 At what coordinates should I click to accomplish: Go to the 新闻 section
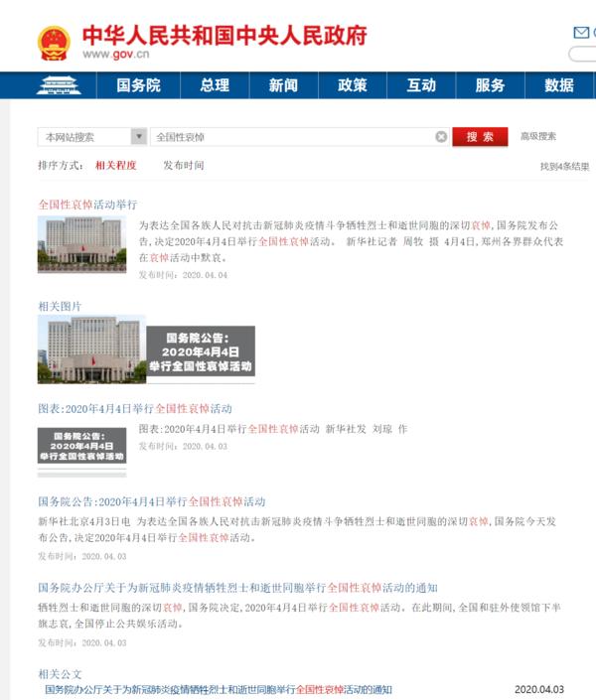coord(283,85)
